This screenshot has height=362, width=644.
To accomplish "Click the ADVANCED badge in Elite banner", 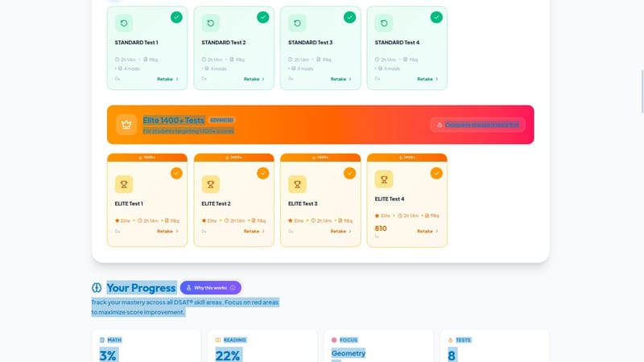I will [x=222, y=120].
